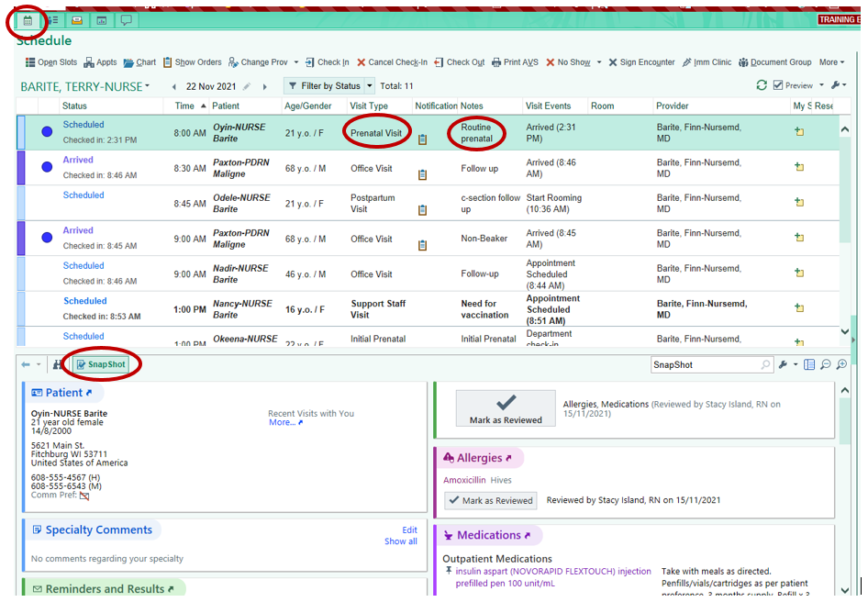Mark patient as No Show
868x602 pixels.
(568, 62)
